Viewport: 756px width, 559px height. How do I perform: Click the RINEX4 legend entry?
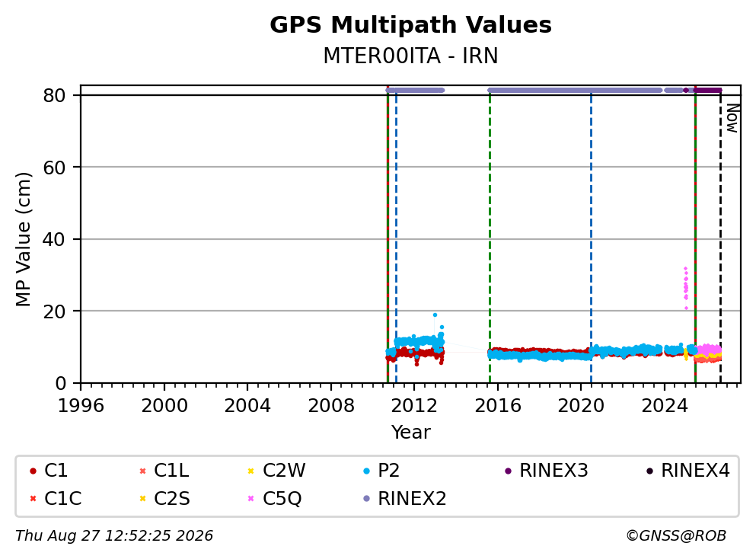688,470
